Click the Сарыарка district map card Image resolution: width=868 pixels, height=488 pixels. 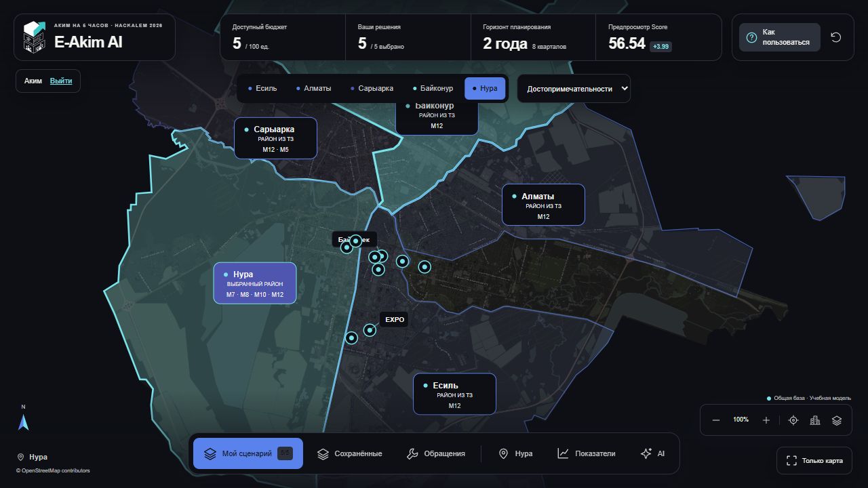pos(275,138)
